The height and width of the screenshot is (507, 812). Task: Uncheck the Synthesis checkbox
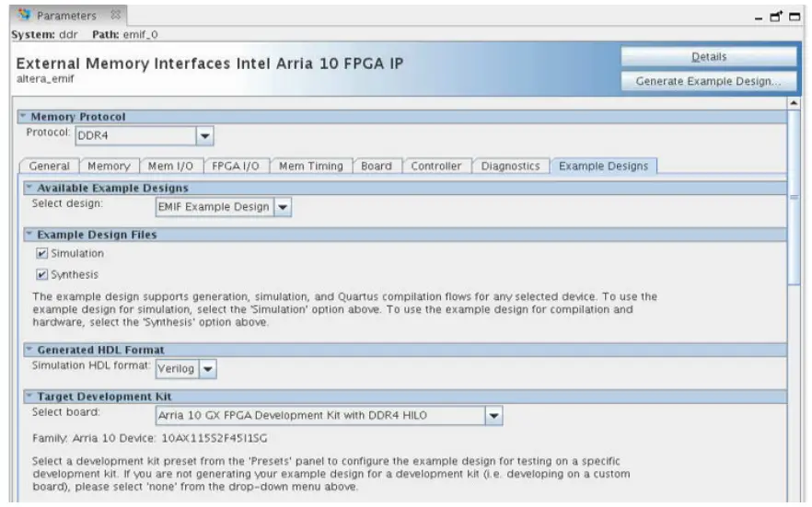[42, 275]
